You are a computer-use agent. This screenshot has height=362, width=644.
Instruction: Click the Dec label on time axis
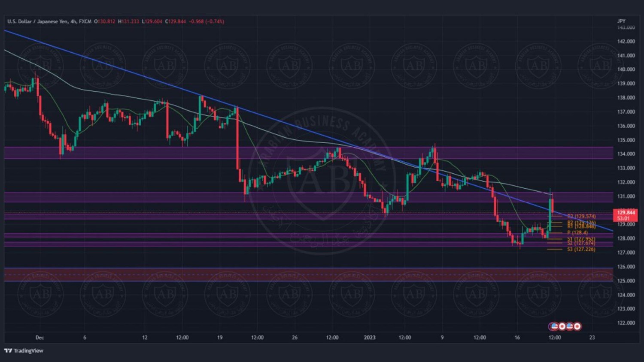pyautogui.click(x=39, y=338)
